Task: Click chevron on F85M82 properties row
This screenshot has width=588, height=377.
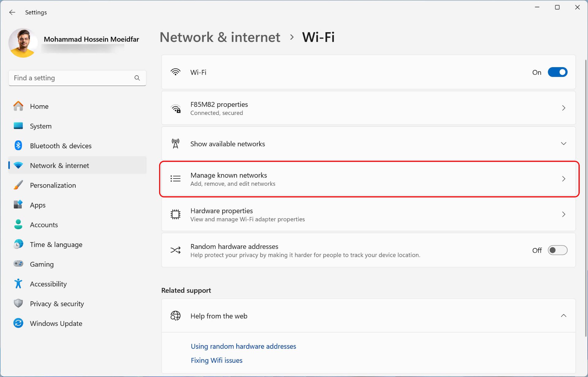Action: 563,108
